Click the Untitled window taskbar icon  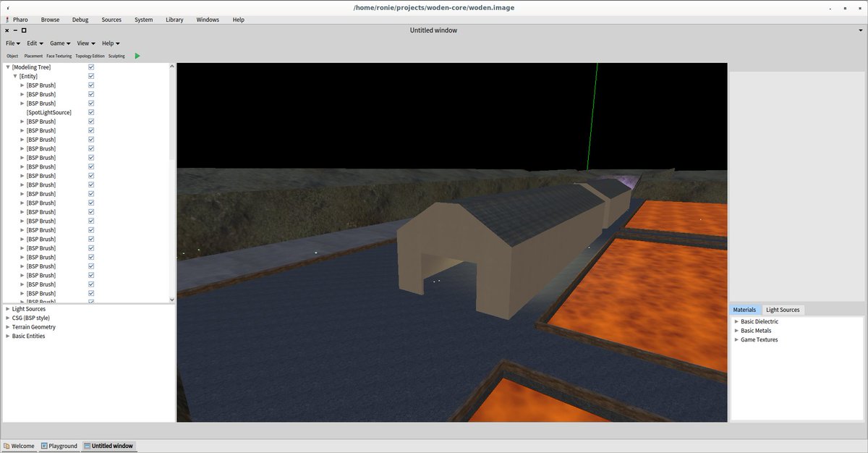(x=87, y=446)
